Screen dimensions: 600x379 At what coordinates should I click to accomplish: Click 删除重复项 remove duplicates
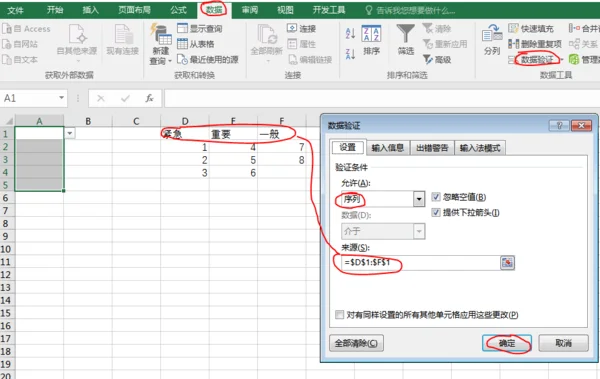coord(535,44)
